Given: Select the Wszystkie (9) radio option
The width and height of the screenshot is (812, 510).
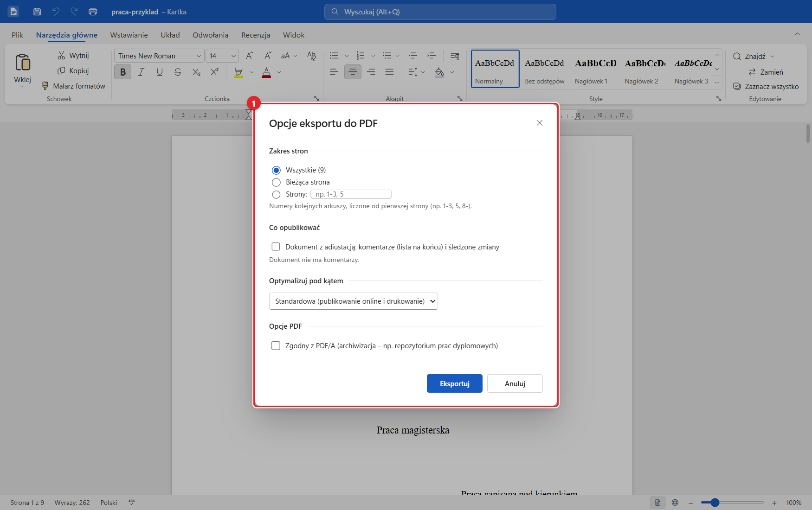Looking at the screenshot, I should (276, 170).
